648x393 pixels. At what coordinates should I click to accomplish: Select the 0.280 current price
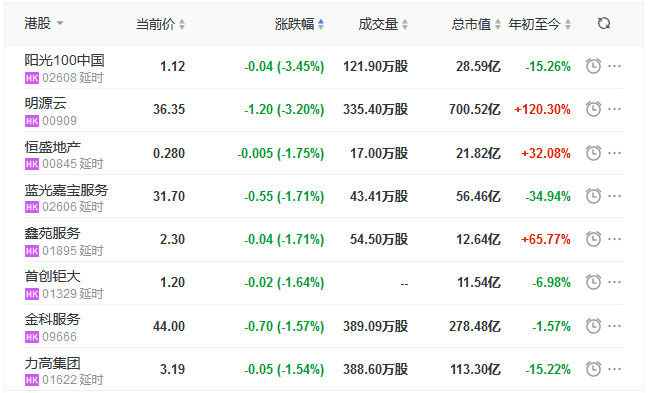pyautogui.click(x=169, y=153)
